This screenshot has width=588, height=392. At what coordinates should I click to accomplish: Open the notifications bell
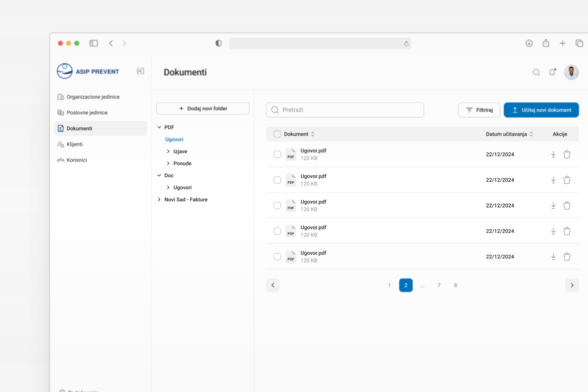point(552,72)
